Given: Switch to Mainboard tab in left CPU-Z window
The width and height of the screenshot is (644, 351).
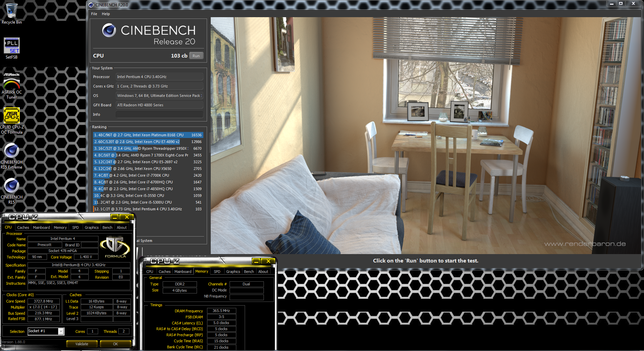Looking at the screenshot, I should click(41, 227).
